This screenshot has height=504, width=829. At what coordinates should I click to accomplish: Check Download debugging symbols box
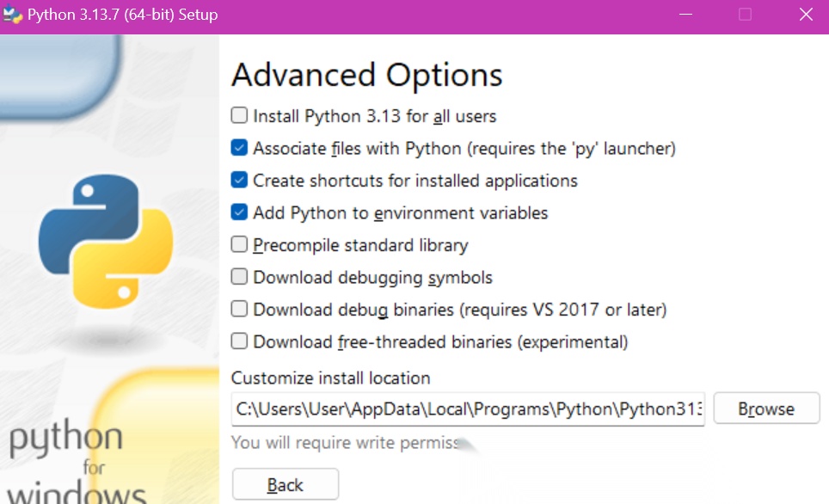(239, 277)
